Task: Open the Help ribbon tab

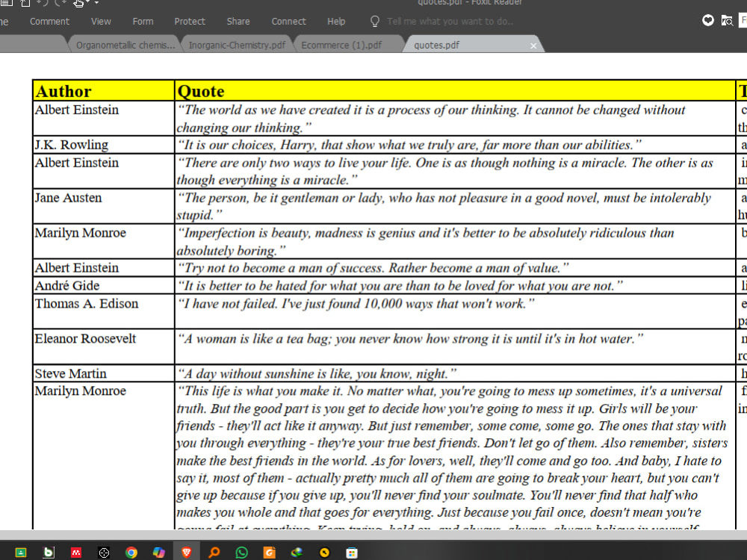Action: tap(336, 22)
